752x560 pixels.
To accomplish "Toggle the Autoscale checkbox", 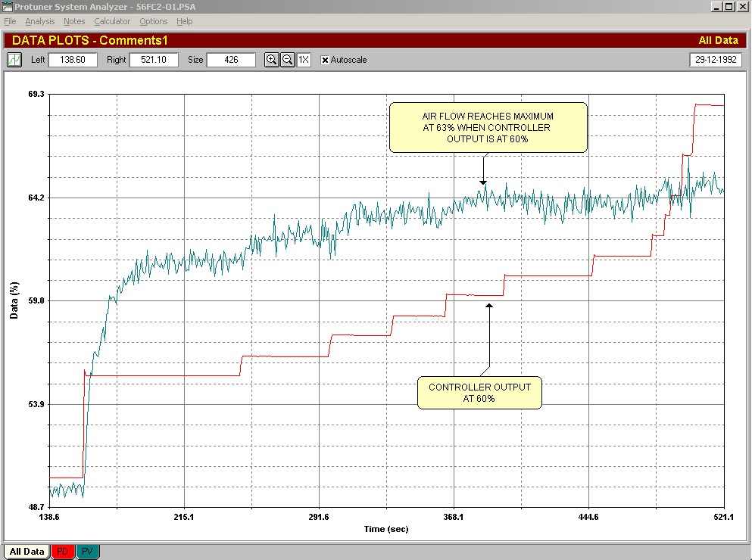I will (x=325, y=60).
